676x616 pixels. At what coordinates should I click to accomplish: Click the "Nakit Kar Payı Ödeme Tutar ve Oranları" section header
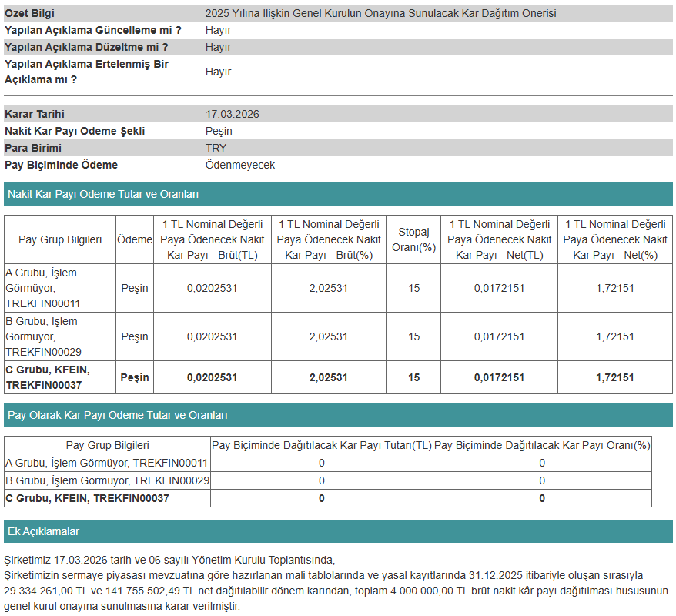point(103,195)
